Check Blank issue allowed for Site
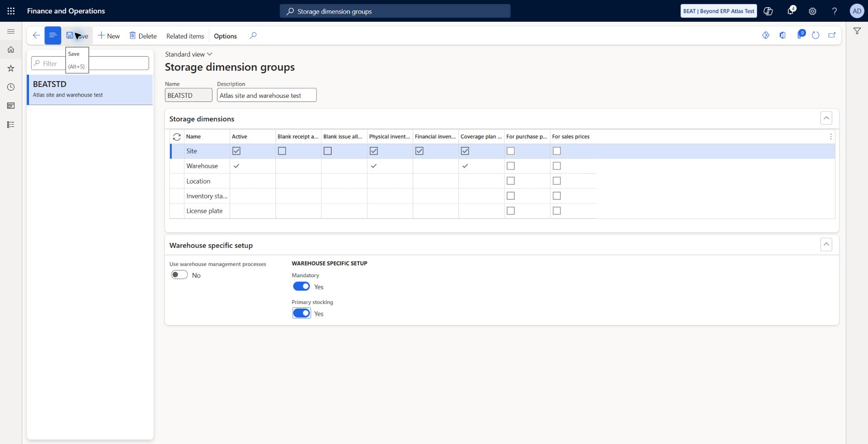The height and width of the screenshot is (444, 868). pyautogui.click(x=328, y=151)
